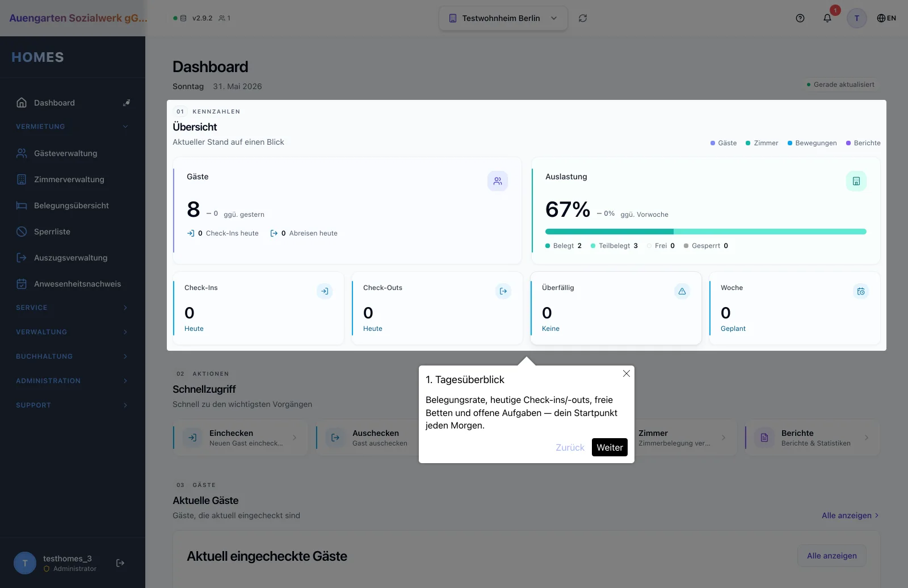The width and height of the screenshot is (908, 588).
Task: Click the Check-Outs card arrow icon
Action: point(503,291)
